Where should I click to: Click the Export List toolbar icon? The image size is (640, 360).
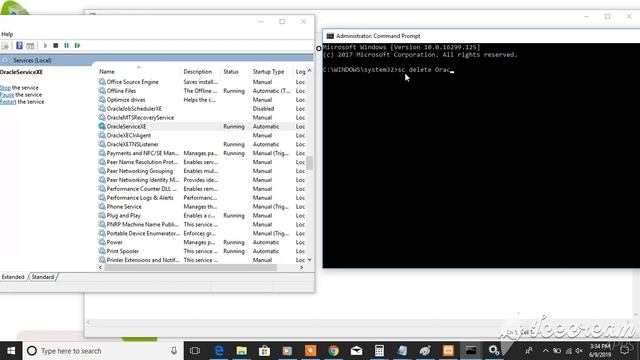pyautogui.click(x=5, y=46)
